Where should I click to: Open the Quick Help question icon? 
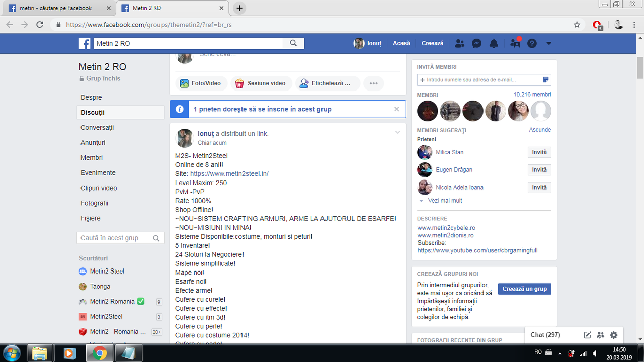[532, 43]
